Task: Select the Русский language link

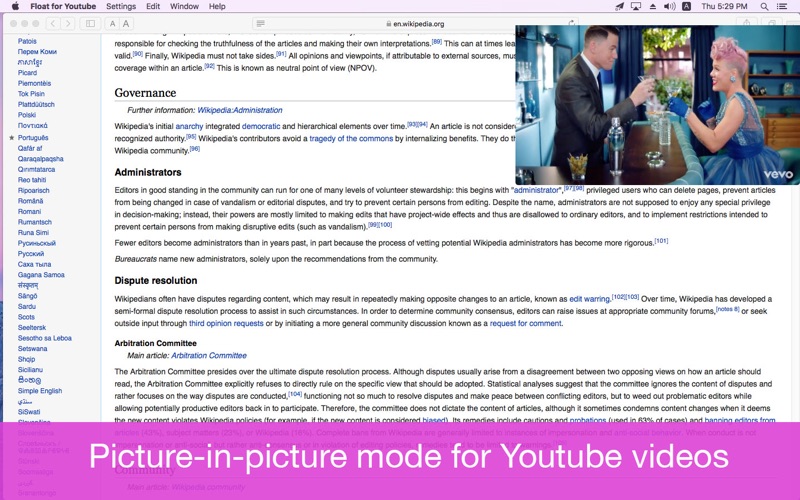Action: [x=31, y=254]
